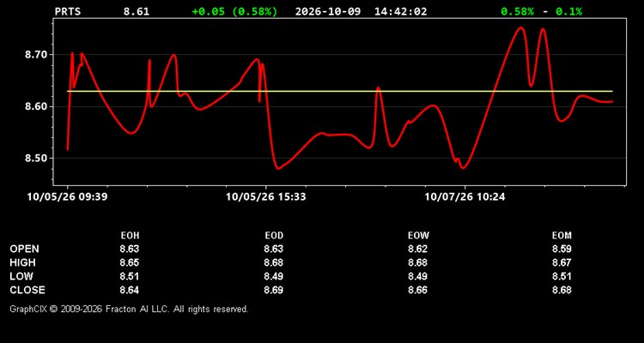Click the 10/05/26 09:39 axis label

tap(67, 197)
